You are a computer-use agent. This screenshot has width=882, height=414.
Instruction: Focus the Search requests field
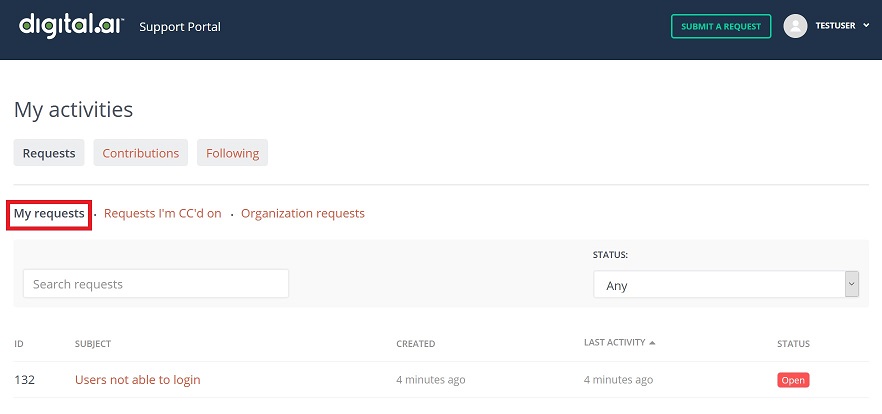[x=156, y=284]
